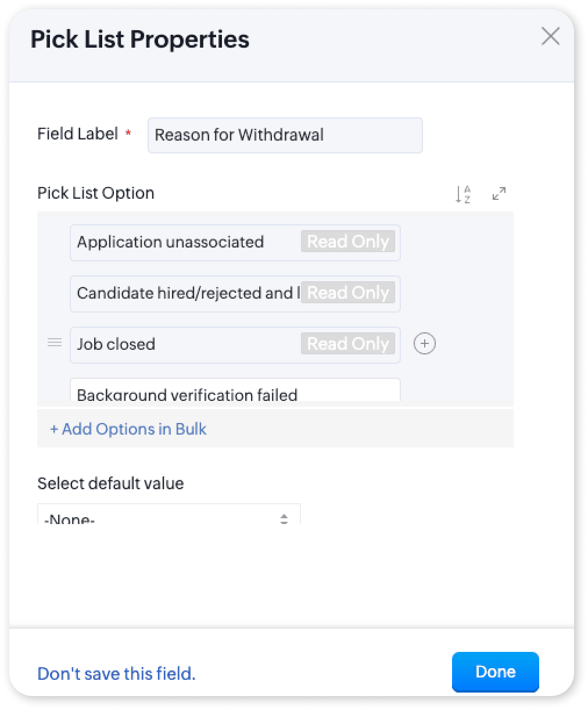
Task: Click Read Only badge on Job closed
Action: [x=347, y=344]
